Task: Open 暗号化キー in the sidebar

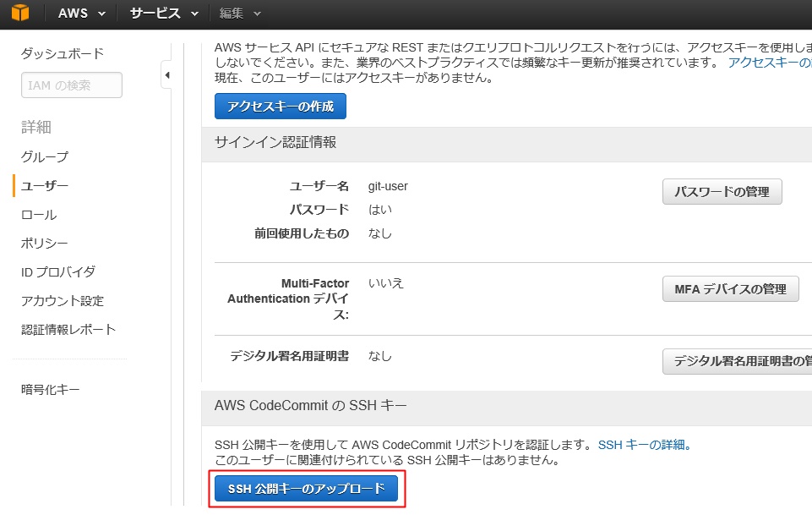Action: point(51,390)
